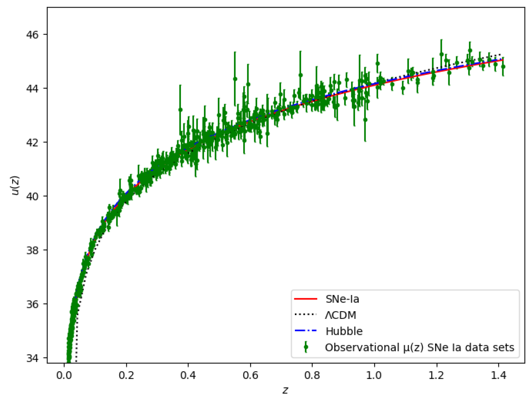Click the Observational μ(z) SNe Ia legend text
Viewport: 532px width, 403px height.
point(419,347)
